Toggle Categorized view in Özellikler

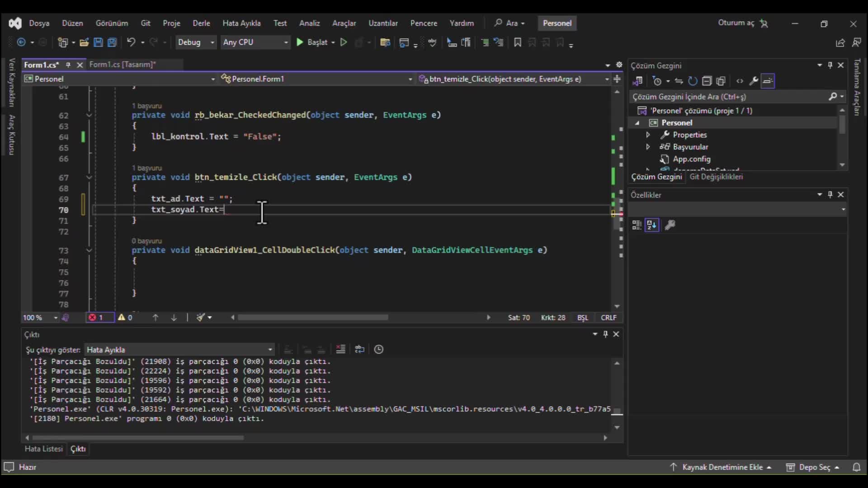click(x=637, y=225)
